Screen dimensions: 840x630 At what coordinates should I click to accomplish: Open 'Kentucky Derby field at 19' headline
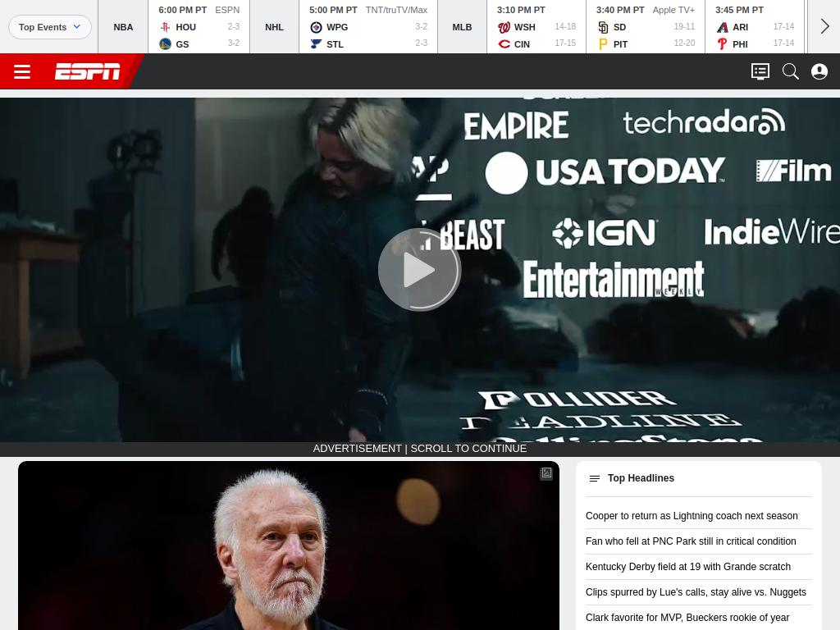click(688, 567)
